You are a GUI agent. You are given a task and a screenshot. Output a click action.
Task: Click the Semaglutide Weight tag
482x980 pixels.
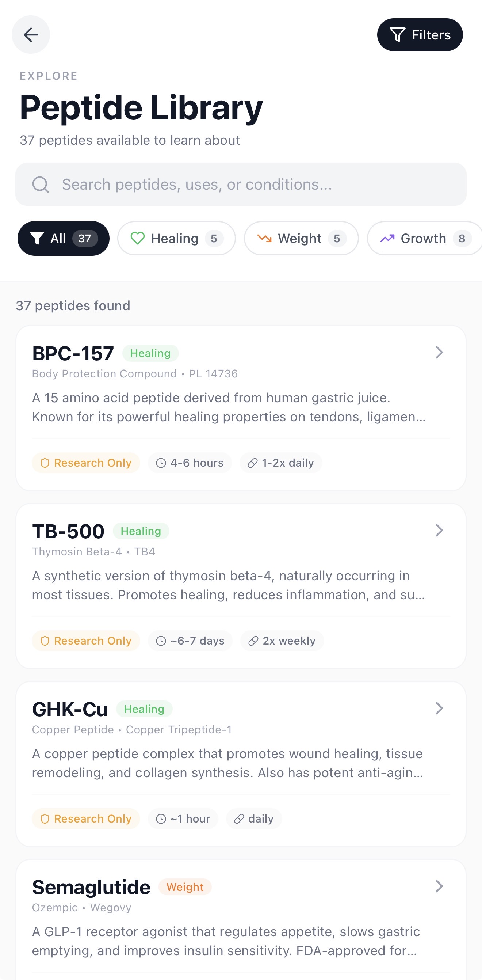(185, 887)
